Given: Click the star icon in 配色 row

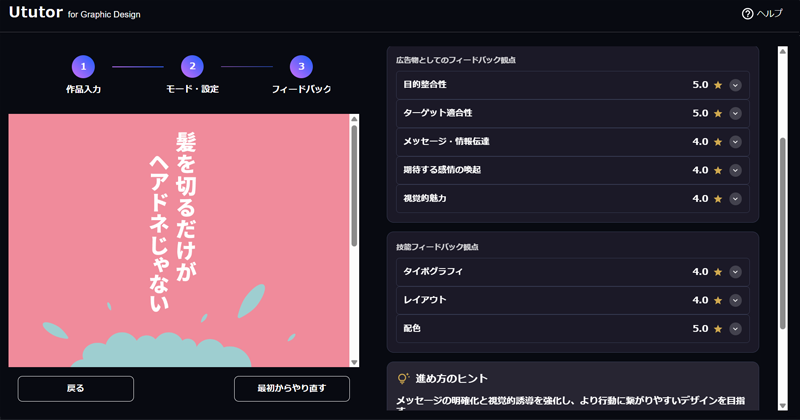Looking at the screenshot, I should point(717,329).
